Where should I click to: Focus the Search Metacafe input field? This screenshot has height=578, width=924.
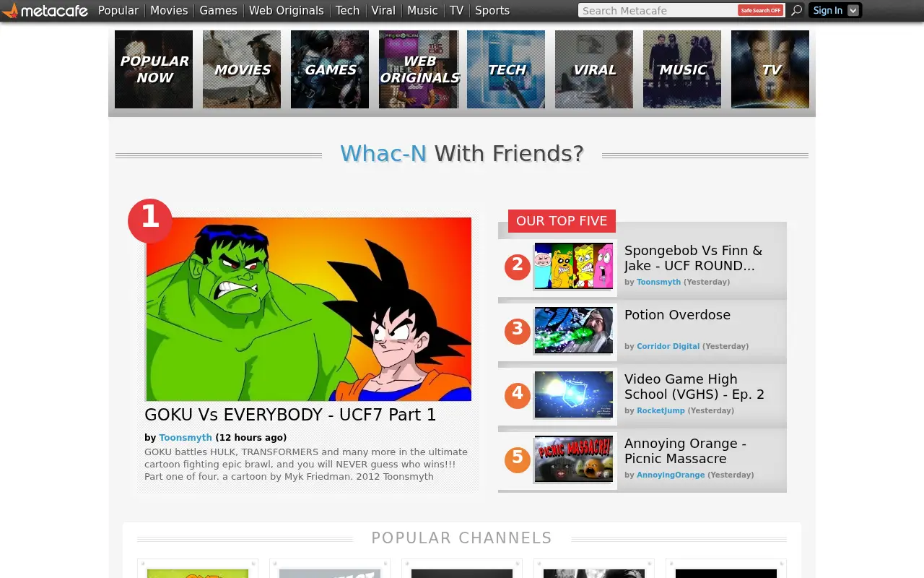click(658, 10)
